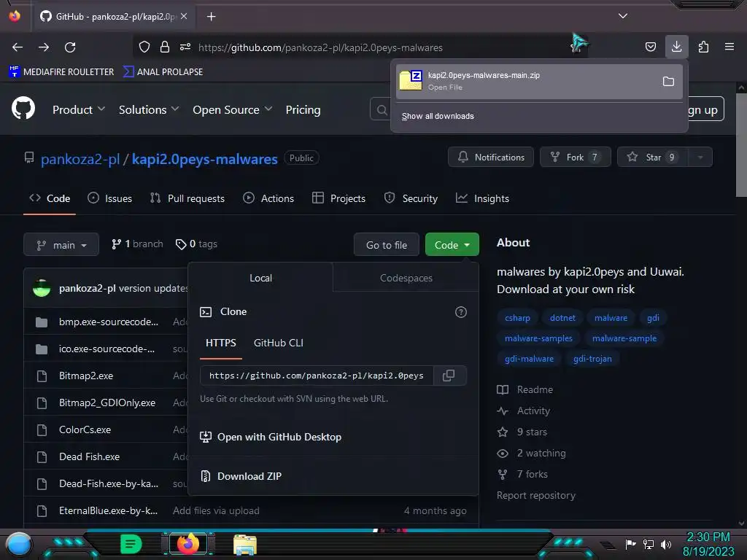This screenshot has height=560, width=747.
Task: Select the Local tab in Code popup
Action: [x=260, y=278]
